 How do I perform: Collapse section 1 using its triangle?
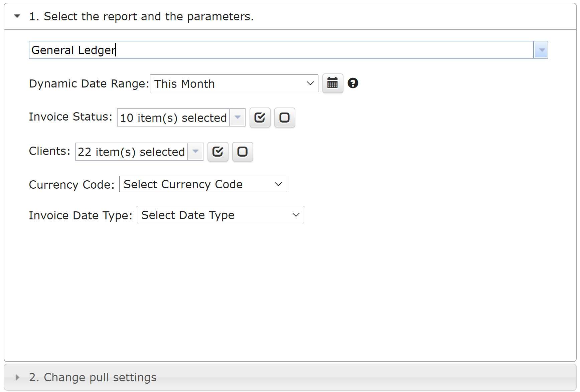(x=17, y=16)
